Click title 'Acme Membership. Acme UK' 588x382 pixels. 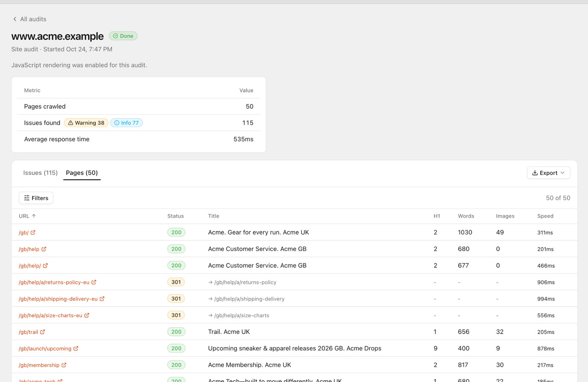coord(250,365)
